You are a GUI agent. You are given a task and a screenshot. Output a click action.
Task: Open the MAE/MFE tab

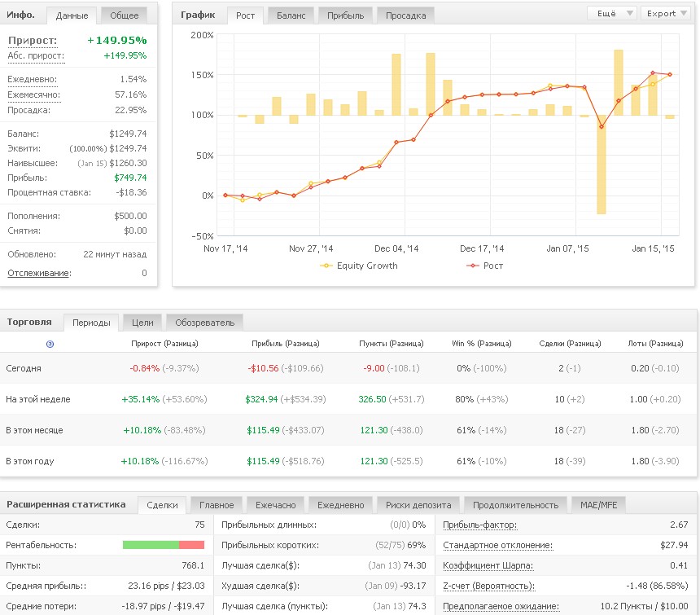pyautogui.click(x=598, y=504)
